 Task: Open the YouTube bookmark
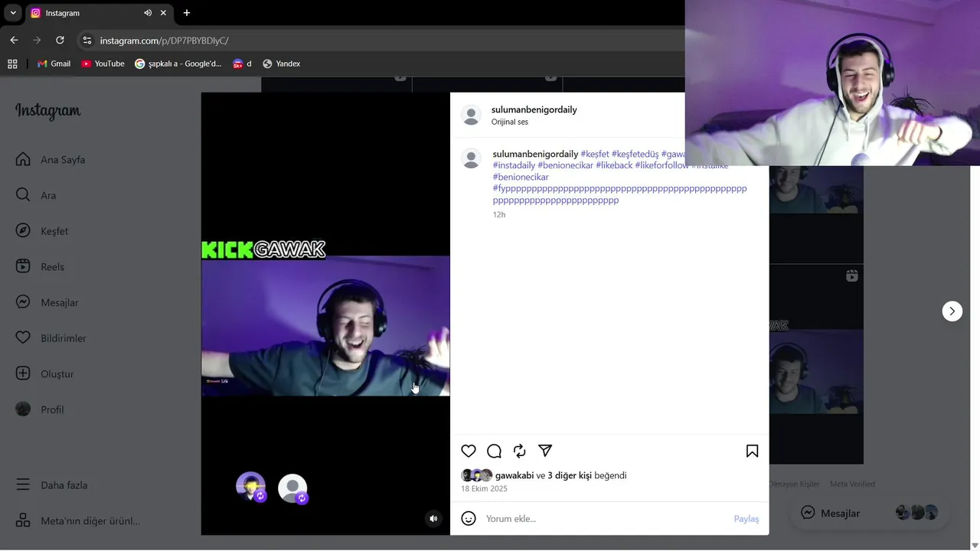click(x=103, y=64)
